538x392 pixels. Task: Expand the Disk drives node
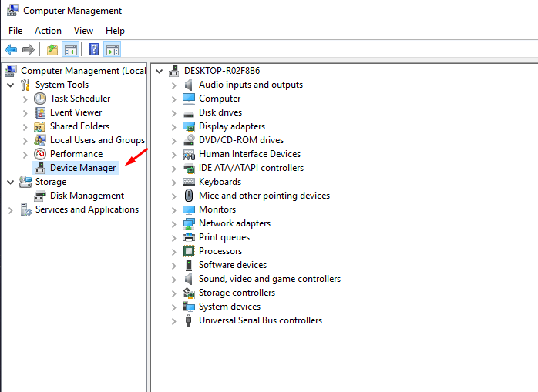pos(174,113)
